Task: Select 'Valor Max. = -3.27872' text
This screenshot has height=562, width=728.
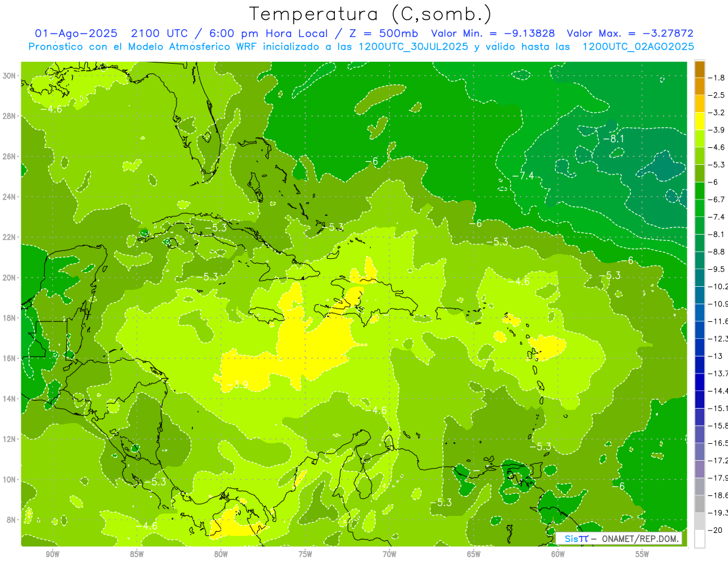Action: pyautogui.click(x=630, y=33)
